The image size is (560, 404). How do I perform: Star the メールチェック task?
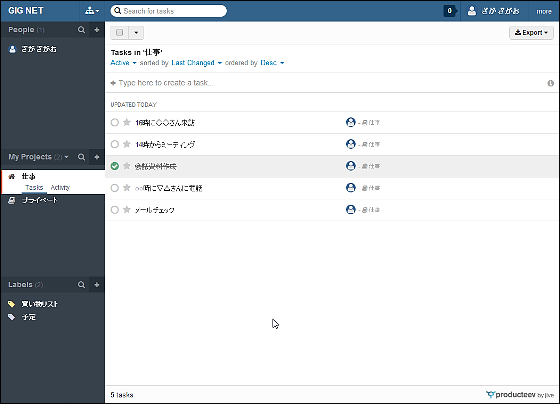point(127,210)
